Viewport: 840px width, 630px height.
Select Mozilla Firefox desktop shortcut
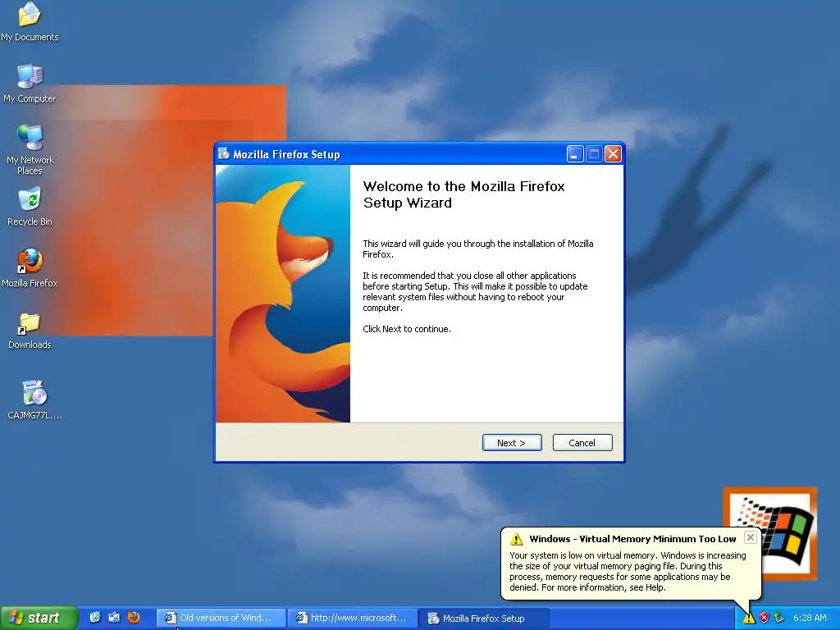pyautogui.click(x=30, y=268)
